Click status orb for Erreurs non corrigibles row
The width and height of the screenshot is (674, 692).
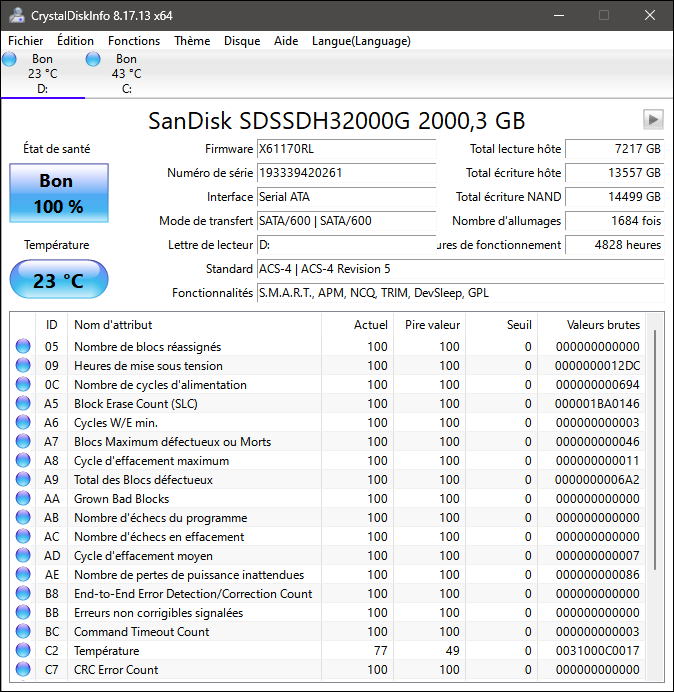23,613
